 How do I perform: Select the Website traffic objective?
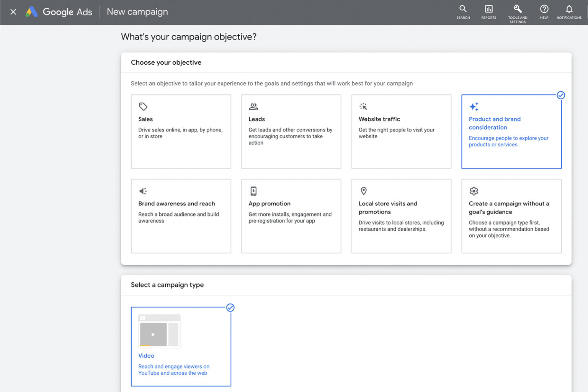coord(401,131)
